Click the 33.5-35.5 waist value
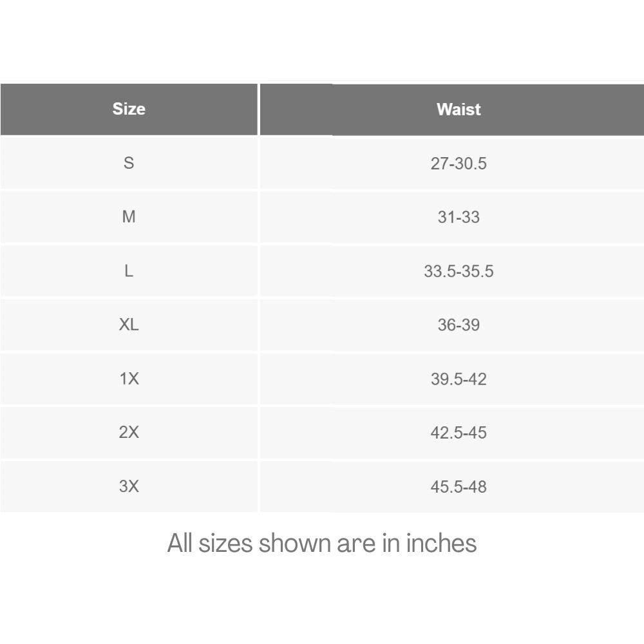This screenshot has width=644, height=644. [x=459, y=271]
